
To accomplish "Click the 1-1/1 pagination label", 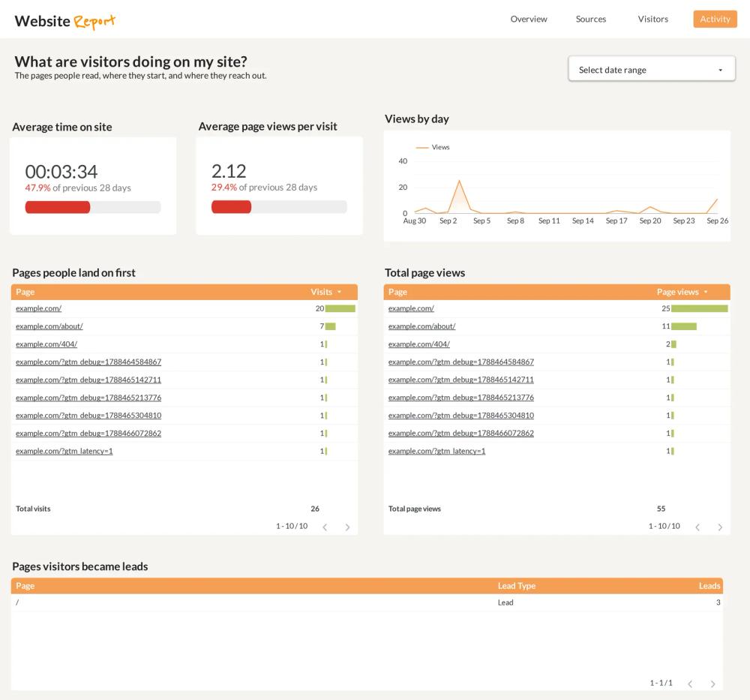I will pos(661,683).
